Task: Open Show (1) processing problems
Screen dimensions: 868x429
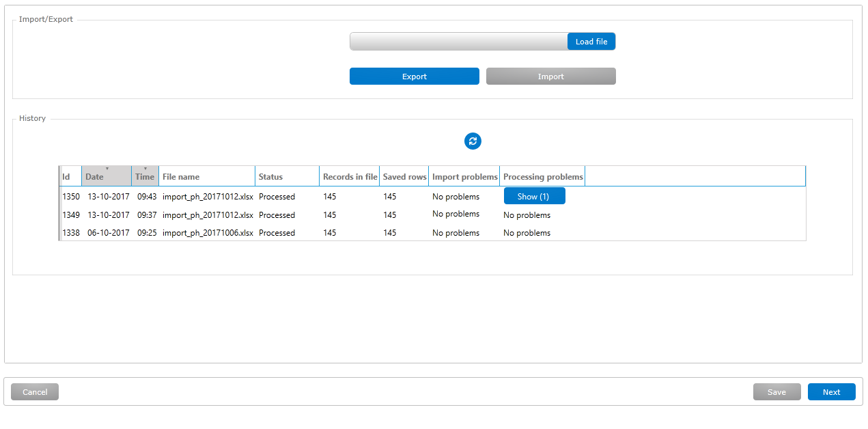Action: [x=534, y=197]
